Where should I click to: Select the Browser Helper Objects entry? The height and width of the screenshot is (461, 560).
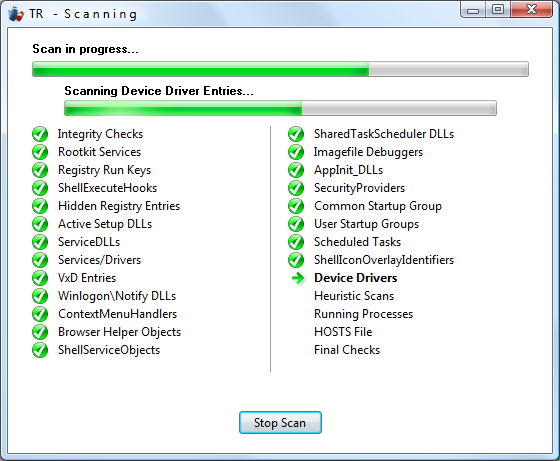[x=120, y=332]
